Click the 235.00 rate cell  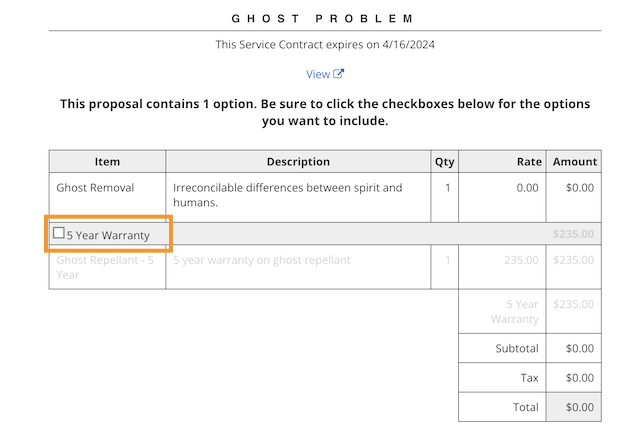click(x=522, y=260)
